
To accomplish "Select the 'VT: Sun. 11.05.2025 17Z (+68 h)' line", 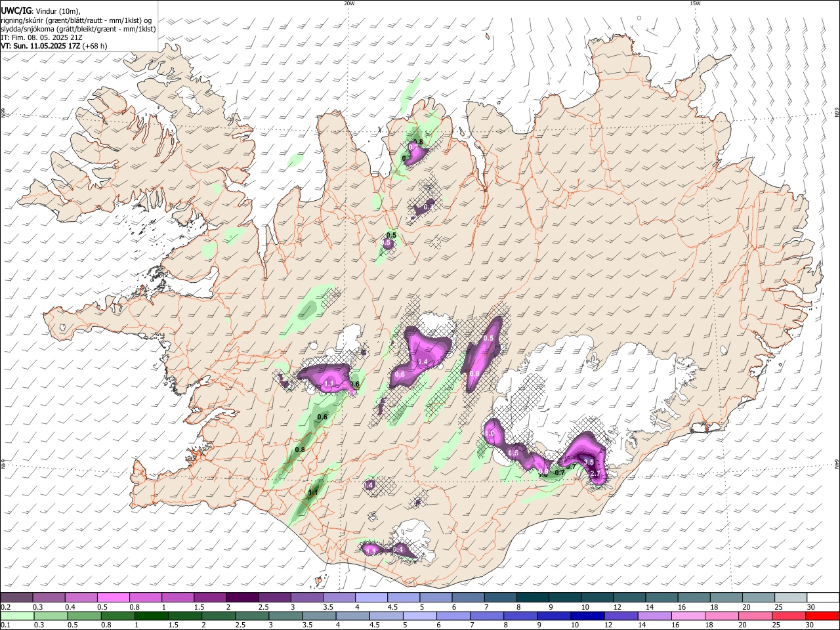I will tap(54, 46).
